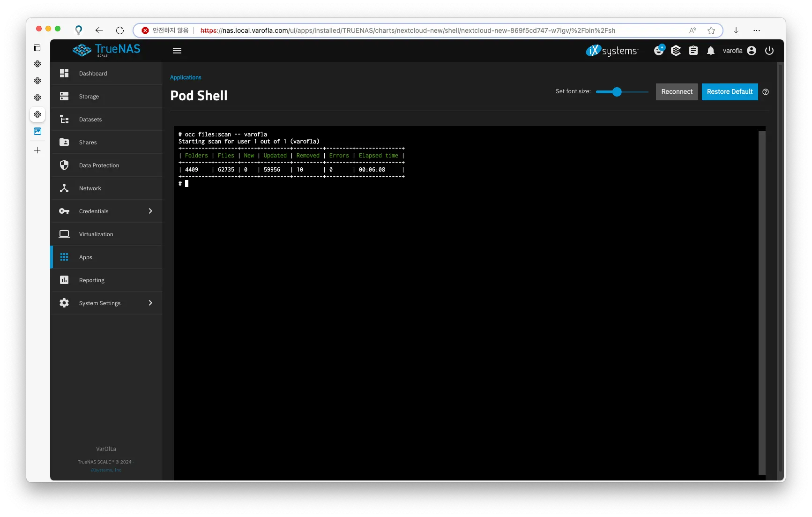Click the Datasets tree icon
The width and height of the screenshot is (812, 517).
[x=64, y=119]
